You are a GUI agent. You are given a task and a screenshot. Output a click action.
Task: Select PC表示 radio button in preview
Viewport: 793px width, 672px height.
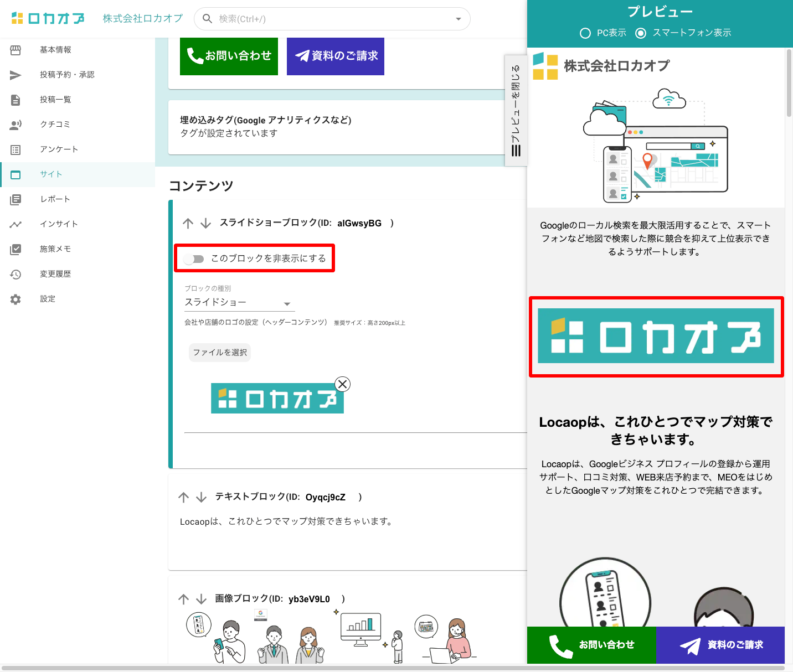[x=585, y=33]
